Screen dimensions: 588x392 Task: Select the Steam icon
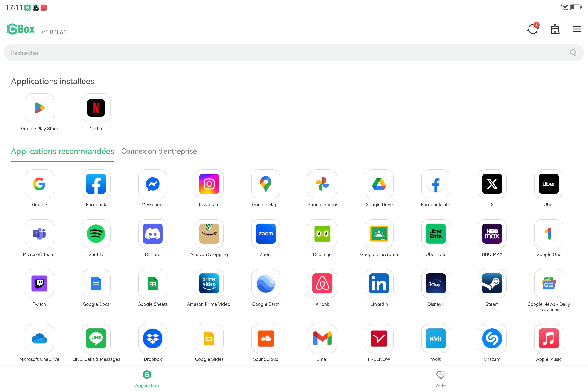tap(492, 283)
